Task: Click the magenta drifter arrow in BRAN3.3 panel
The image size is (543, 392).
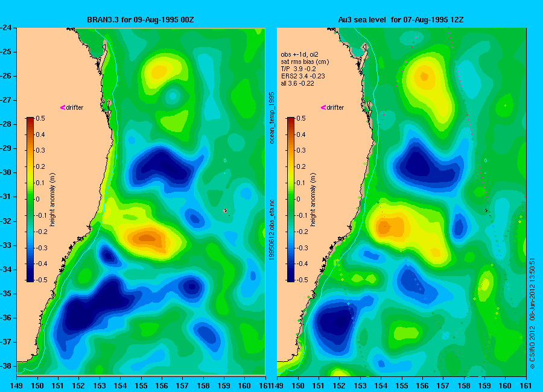Action: click(63, 107)
